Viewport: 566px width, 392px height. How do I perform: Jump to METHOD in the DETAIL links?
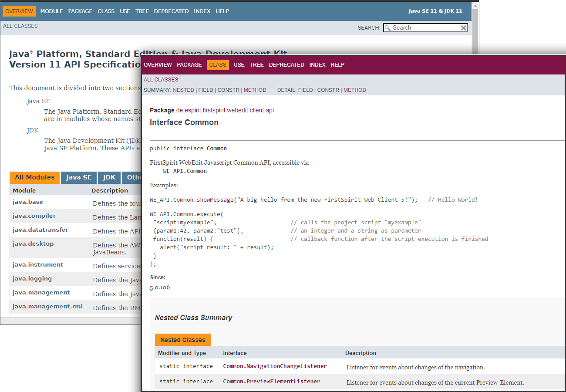point(355,90)
